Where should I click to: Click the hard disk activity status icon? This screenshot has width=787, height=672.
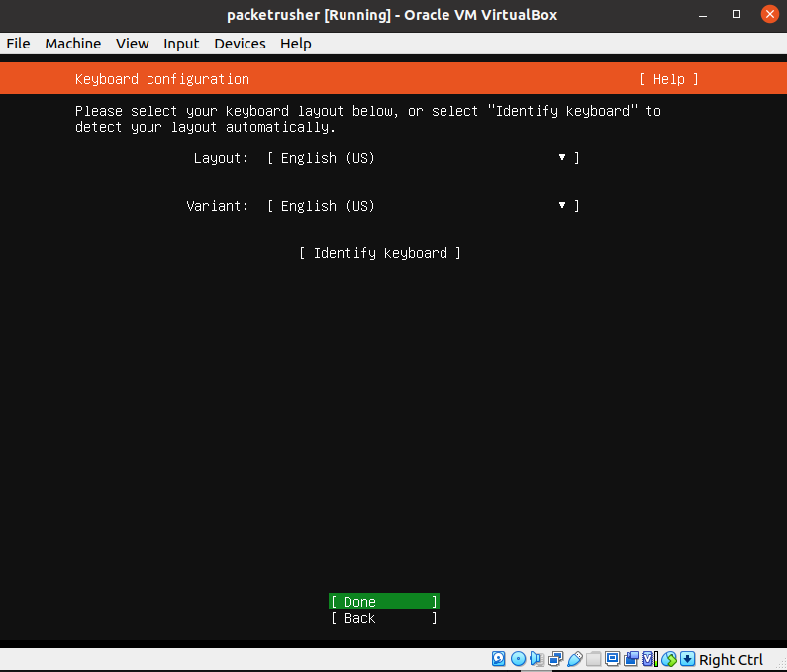coord(499,659)
